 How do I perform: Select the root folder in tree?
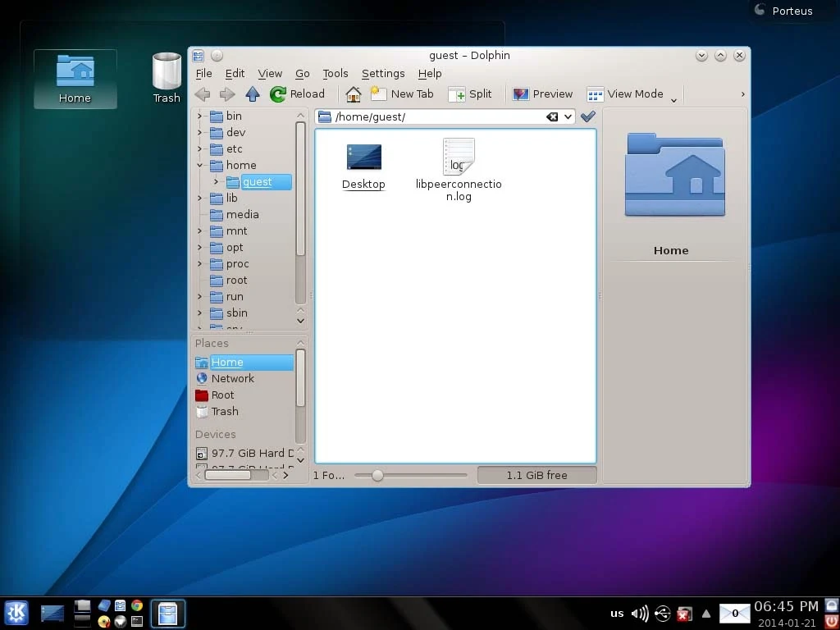(228, 281)
